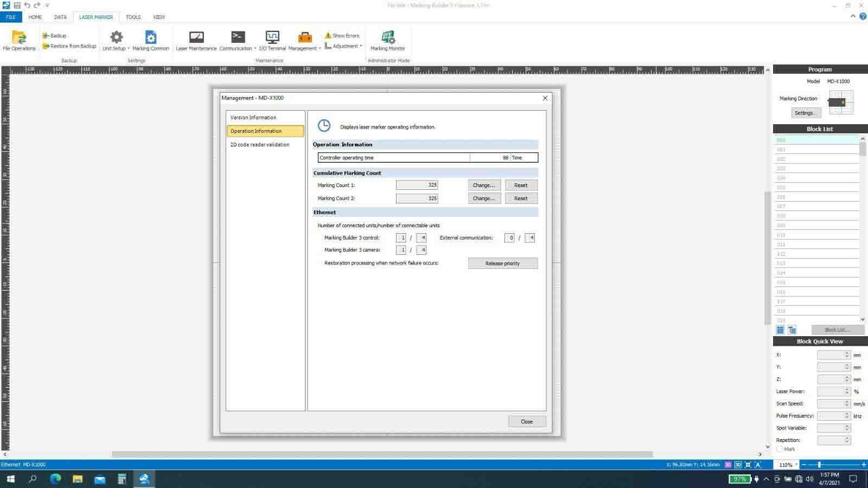This screenshot has width=868, height=488.
Task: Click Show Errors warning icon
Action: tap(328, 35)
